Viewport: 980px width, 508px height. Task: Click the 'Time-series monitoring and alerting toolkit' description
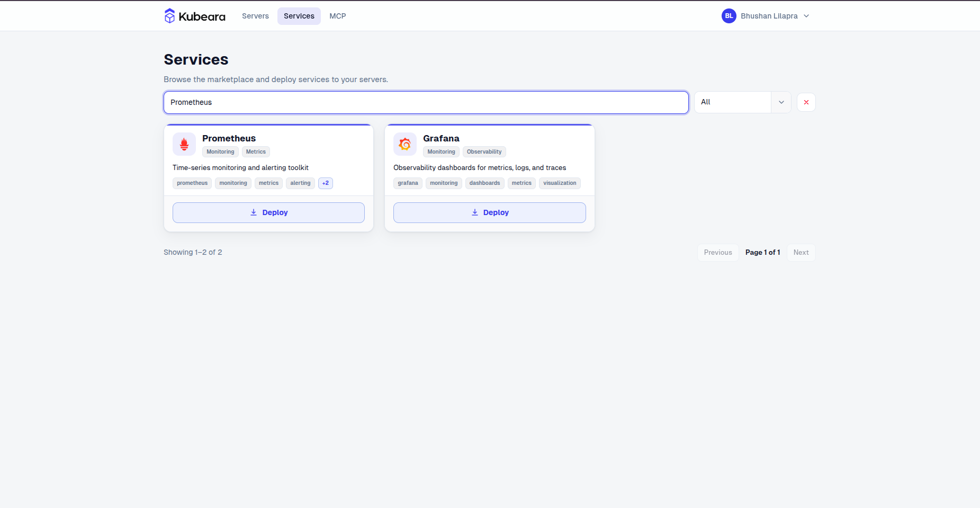pos(240,168)
